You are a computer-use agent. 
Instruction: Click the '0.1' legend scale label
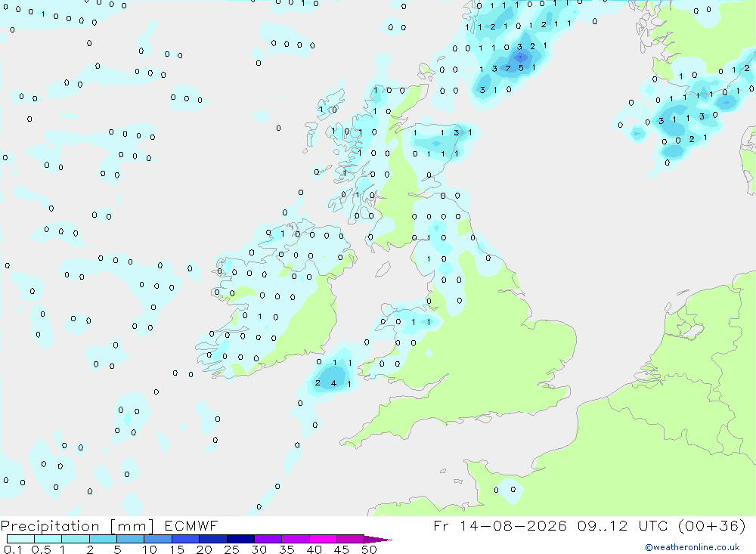tap(13, 549)
